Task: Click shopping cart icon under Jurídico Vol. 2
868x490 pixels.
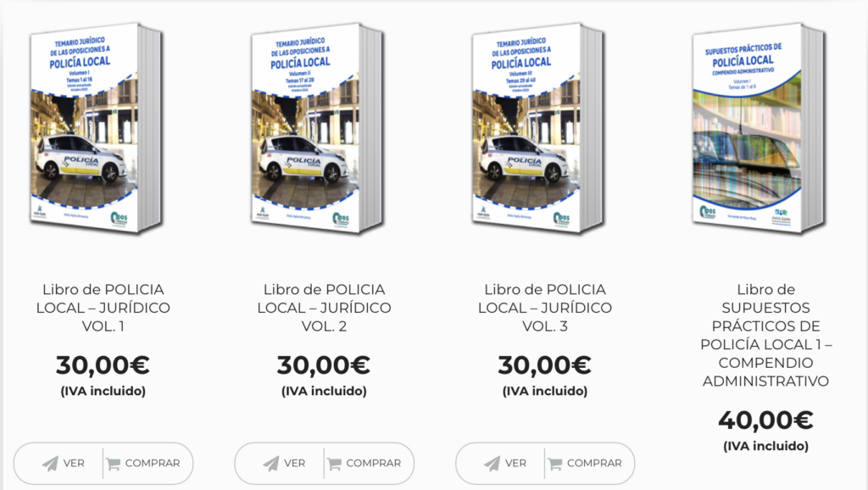Action: [334, 464]
